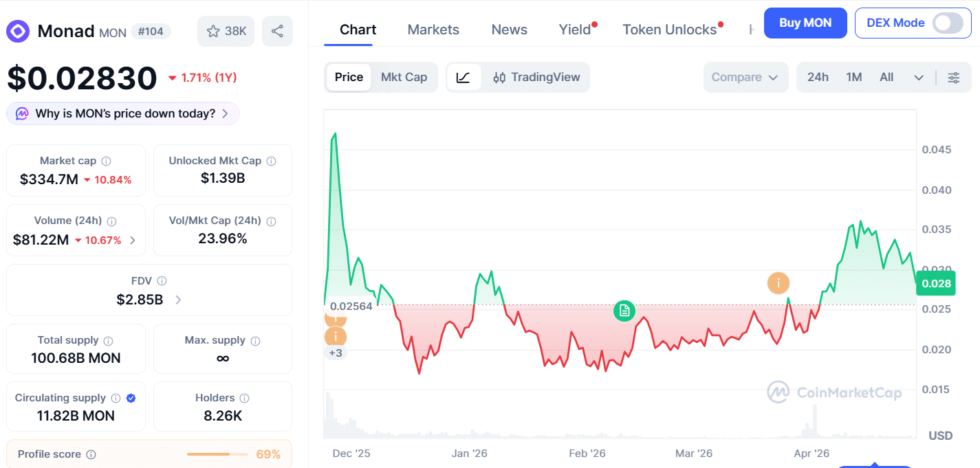Viewport: 980px width, 468px height.
Task: Click the orange info marker near April
Action: [x=778, y=282]
